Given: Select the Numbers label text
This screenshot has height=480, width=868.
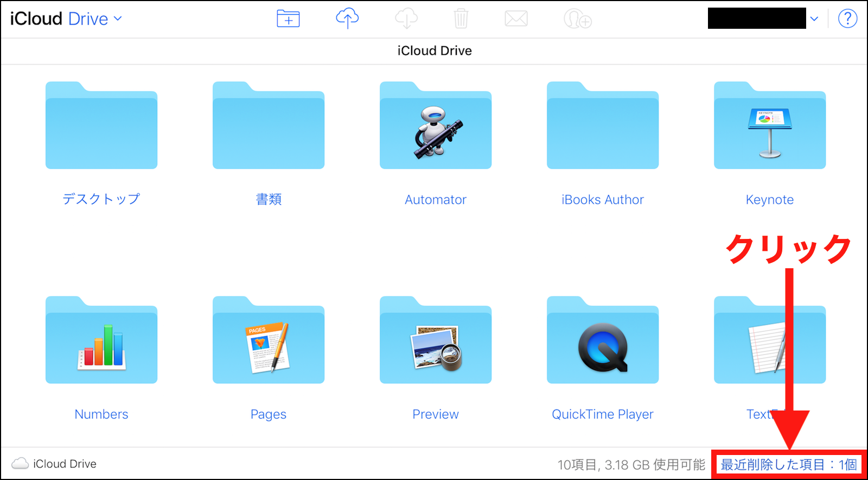Looking at the screenshot, I should coord(101,414).
